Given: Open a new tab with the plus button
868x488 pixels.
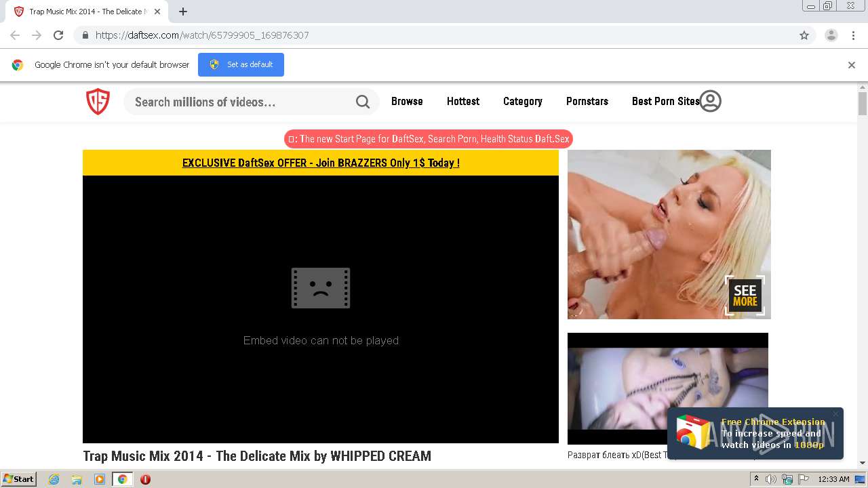Looking at the screenshot, I should point(183,12).
